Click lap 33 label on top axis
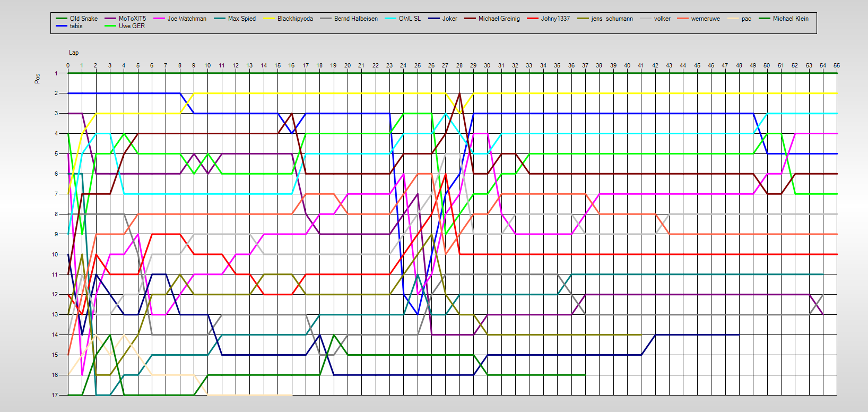The image size is (868, 412). tap(530, 65)
